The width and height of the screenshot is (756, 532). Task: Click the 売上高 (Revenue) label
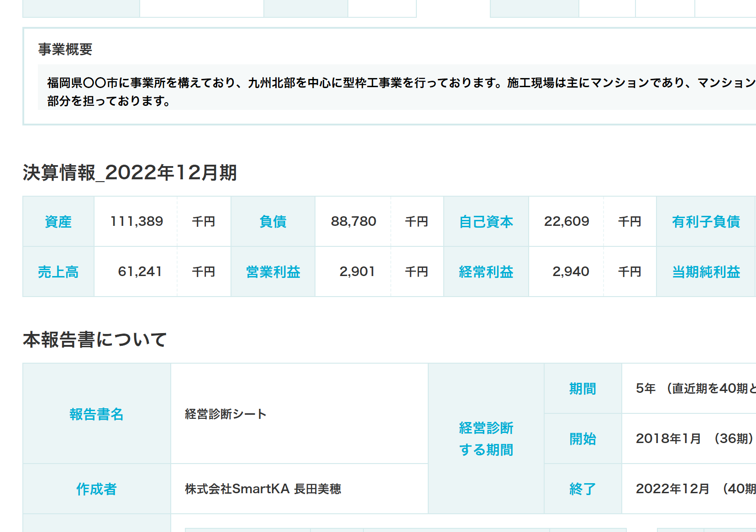58,272
